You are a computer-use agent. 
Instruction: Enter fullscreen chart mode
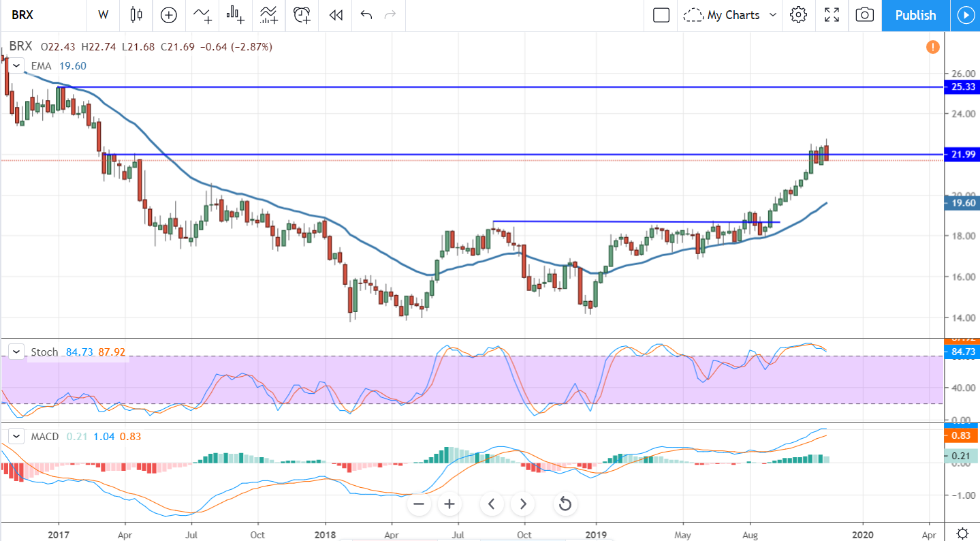click(832, 15)
